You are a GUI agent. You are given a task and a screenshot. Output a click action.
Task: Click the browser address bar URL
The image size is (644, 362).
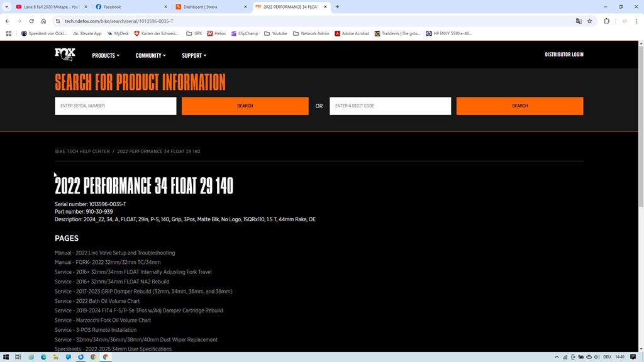click(x=119, y=21)
